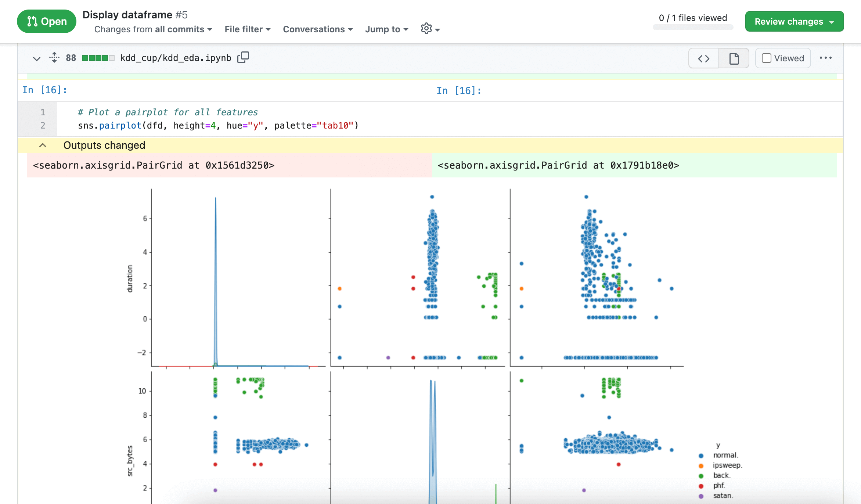
Task: Click the phf. red legend marker
Action: pos(701,486)
